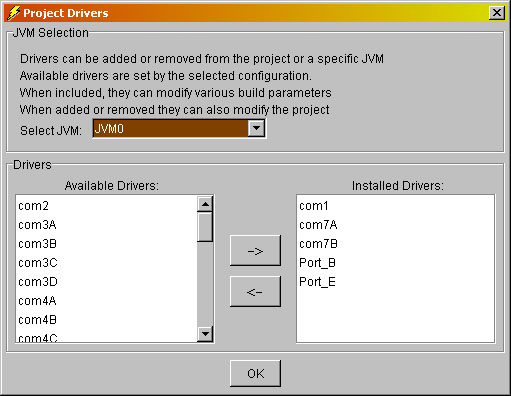Select com7A in Installed Drivers

(x=395, y=225)
